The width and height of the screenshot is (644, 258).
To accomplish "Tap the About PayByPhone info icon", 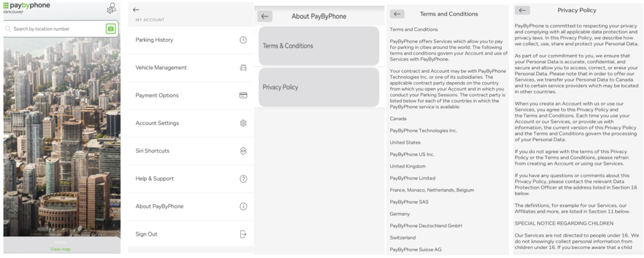I will click(x=243, y=206).
